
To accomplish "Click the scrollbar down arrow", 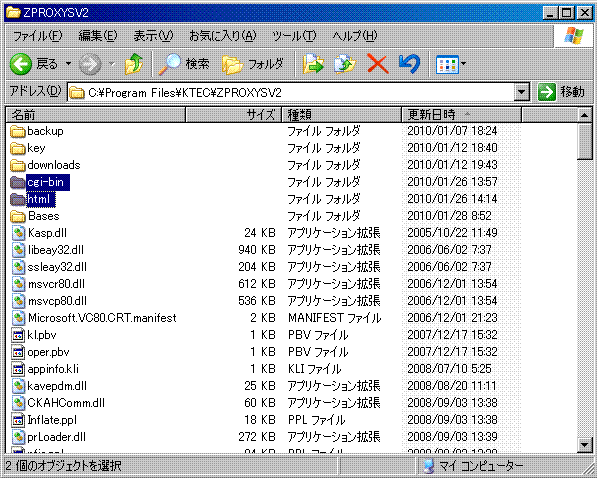I will 584,444.
